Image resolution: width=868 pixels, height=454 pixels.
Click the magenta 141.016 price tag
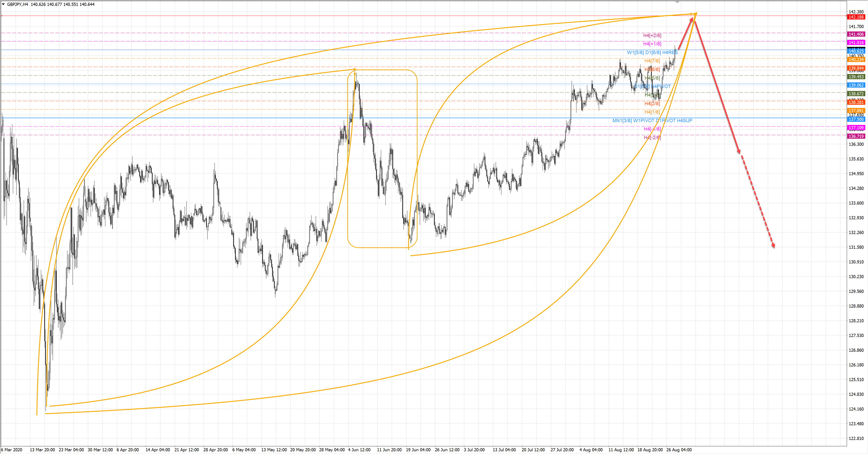[x=856, y=43]
